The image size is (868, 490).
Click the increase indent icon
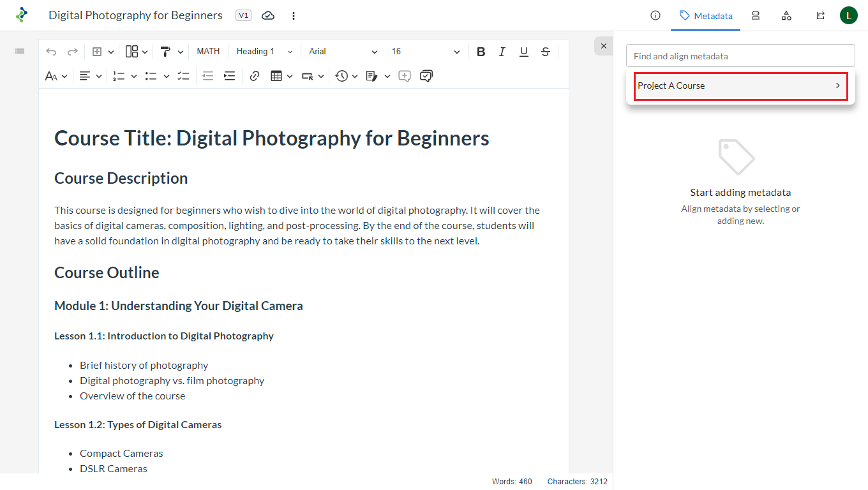point(229,76)
